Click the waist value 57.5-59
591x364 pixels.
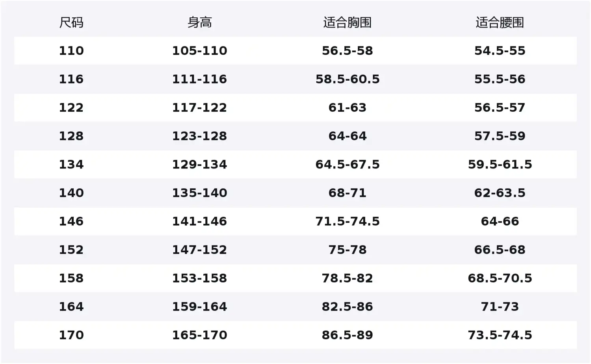pos(500,136)
